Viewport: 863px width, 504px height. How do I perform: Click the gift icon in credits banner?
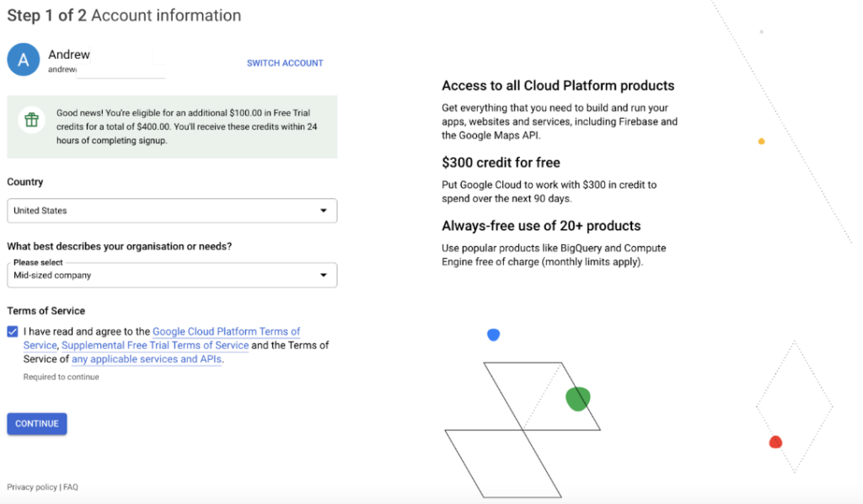pos(31,120)
